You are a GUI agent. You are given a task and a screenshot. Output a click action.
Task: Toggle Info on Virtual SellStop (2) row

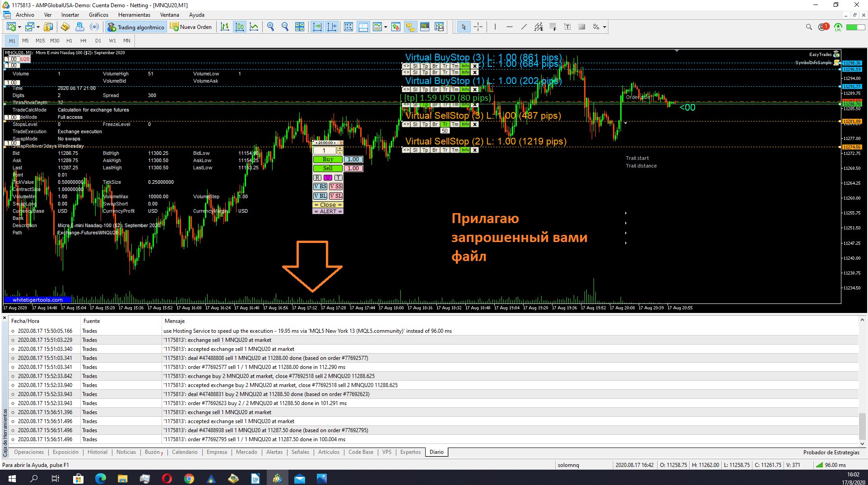pos(465,150)
